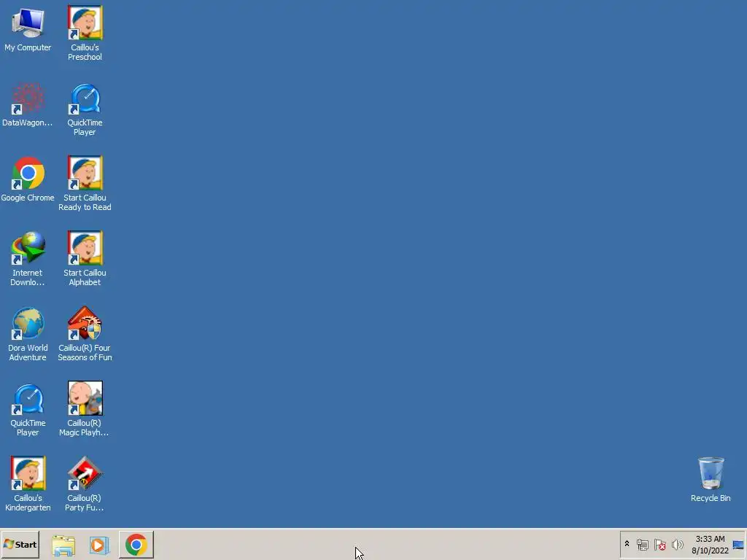This screenshot has height=560, width=747.
Task: Launch Dora World Adventure icon
Action: point(28,334)
